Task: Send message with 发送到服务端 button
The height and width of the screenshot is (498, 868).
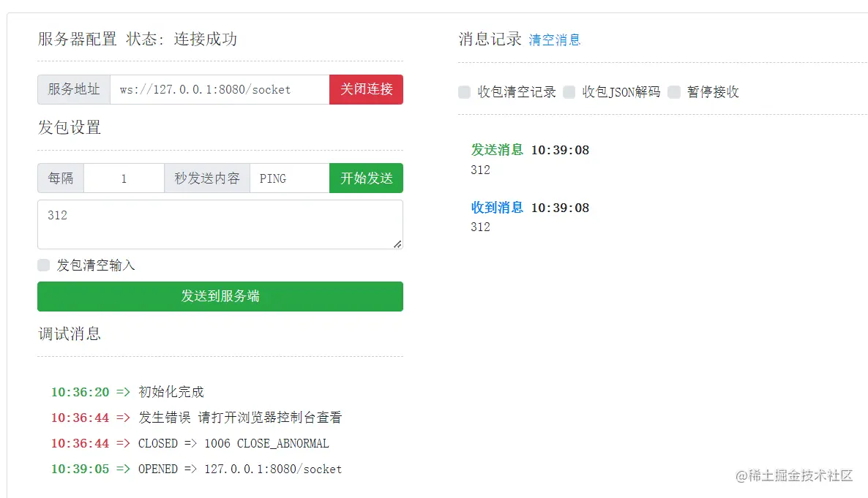Action: 220,296
